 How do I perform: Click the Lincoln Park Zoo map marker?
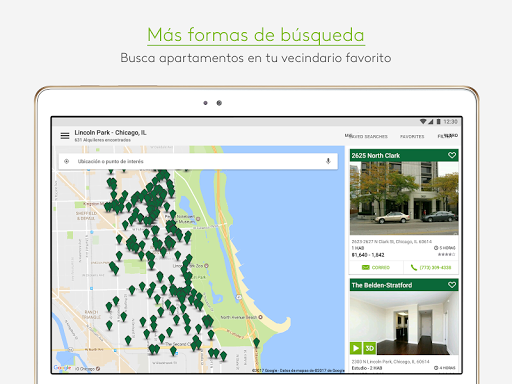(x=206, y=266)
